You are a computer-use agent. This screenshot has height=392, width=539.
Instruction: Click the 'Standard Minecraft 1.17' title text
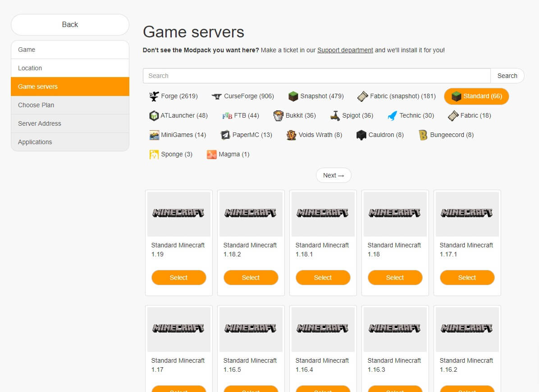point(178,365)
